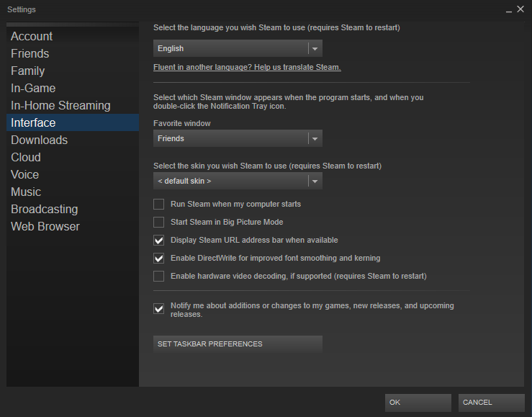This screenshot has height=417, width=532.
Task: Open the Account settings section
Action: 73,36
